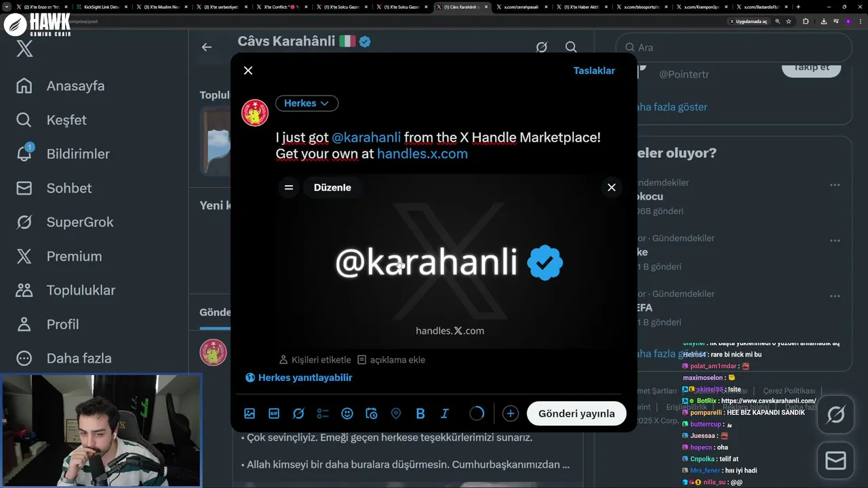Expand the Herkes audience dropdown

point(307,103)
